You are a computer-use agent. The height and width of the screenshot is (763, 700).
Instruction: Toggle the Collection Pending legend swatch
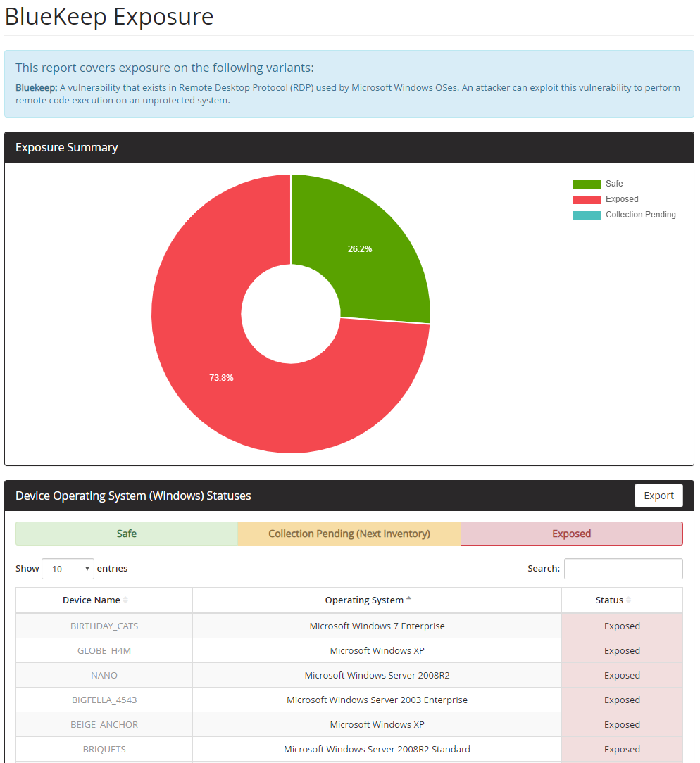coord(587,215)
